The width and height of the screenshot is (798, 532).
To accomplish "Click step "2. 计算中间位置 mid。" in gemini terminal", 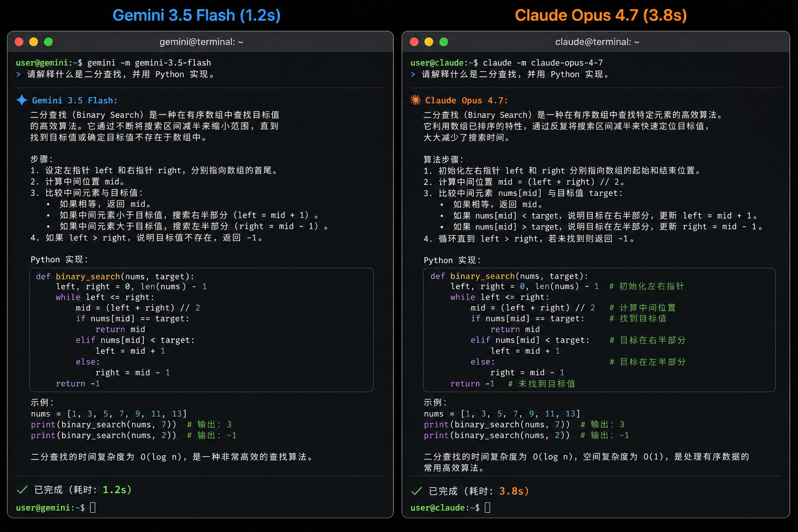I will coord(78,181).
